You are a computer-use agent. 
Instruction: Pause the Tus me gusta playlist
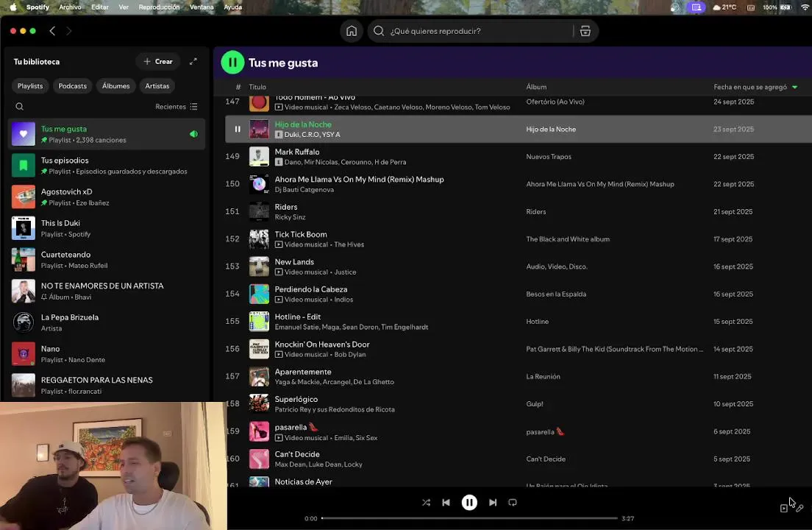click(x=232, y=63)
